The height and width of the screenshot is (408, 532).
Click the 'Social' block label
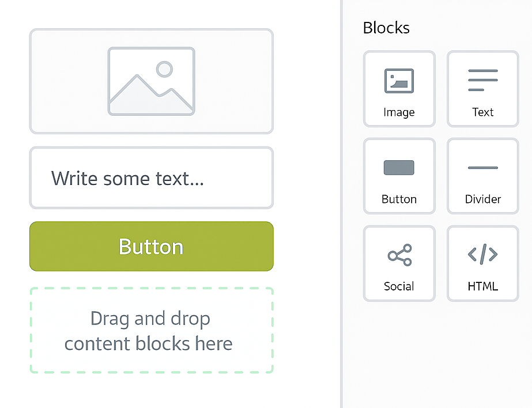pos(399,286)
